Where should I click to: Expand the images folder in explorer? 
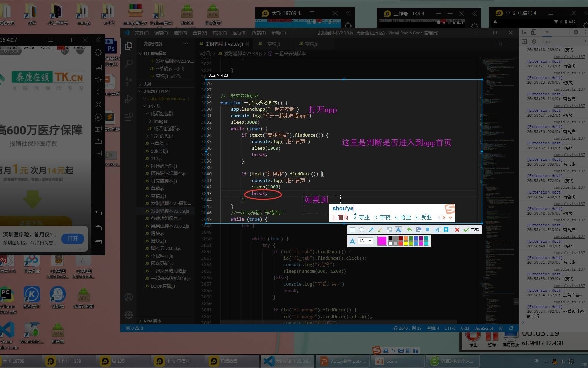[160, 121]
